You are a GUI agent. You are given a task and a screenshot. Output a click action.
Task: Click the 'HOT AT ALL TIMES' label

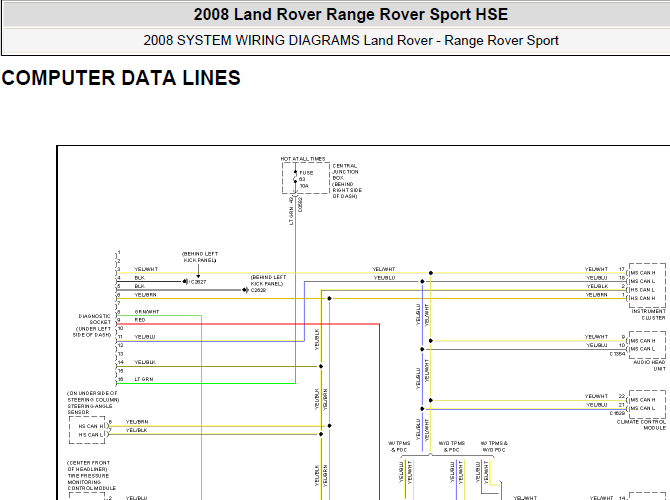(303, 159)
